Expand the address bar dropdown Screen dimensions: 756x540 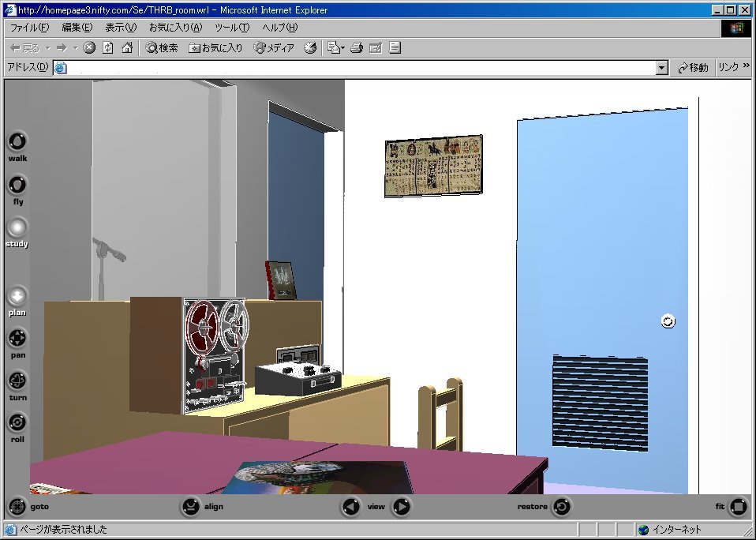pyautogui.click(x=662, y=68)
